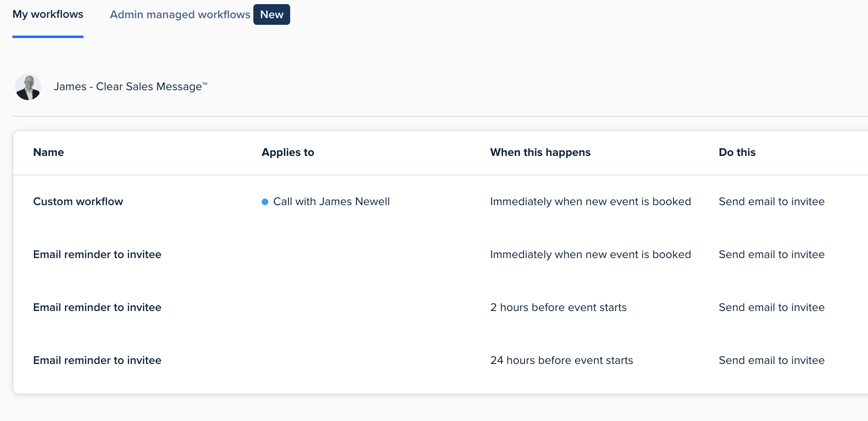
Task: Click Send email to invitee in the 24-hour row
Action: (771, 360)
